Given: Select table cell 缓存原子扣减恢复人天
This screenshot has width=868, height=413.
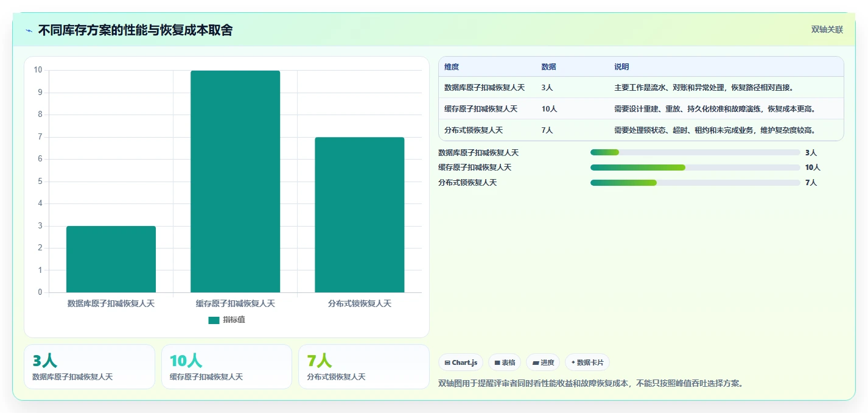Looking at the screenshot, I should 481,109.
